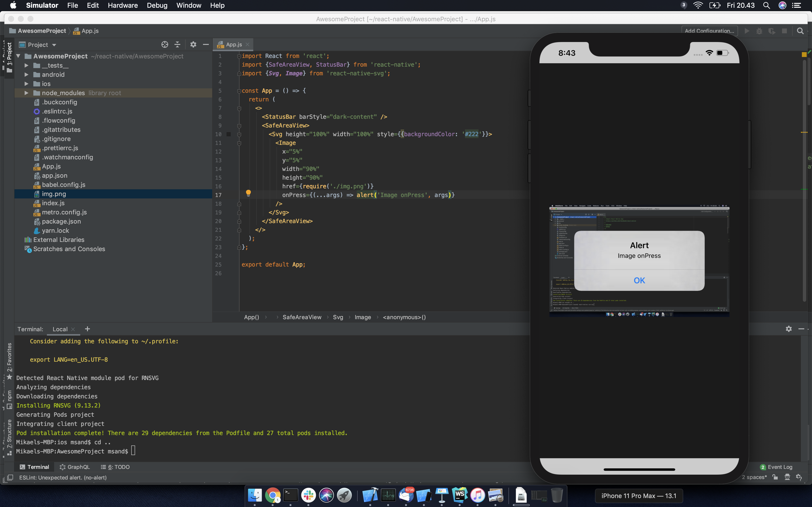Click the #222 color swatch in gutter
Screen dimensions: 812x507
(x=229, y=134)
